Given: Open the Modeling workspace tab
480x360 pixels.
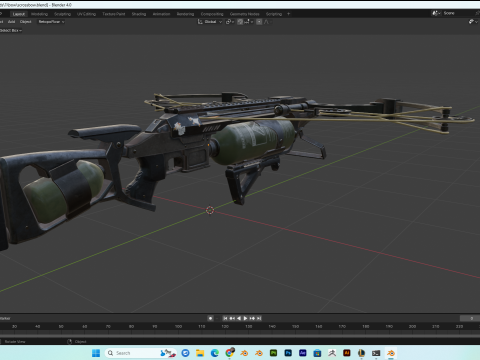Looking at the screenshot, I should pyautogui.click(x=39, y=14).
